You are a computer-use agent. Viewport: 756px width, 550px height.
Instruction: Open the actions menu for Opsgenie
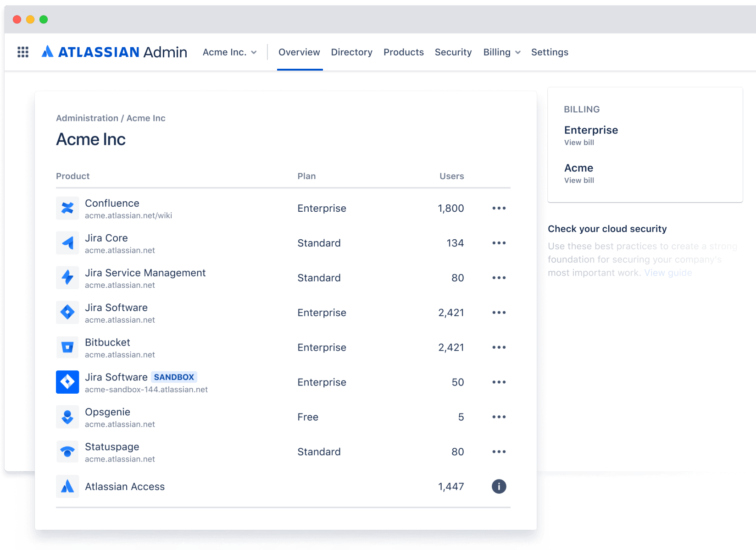click(499, 417)
